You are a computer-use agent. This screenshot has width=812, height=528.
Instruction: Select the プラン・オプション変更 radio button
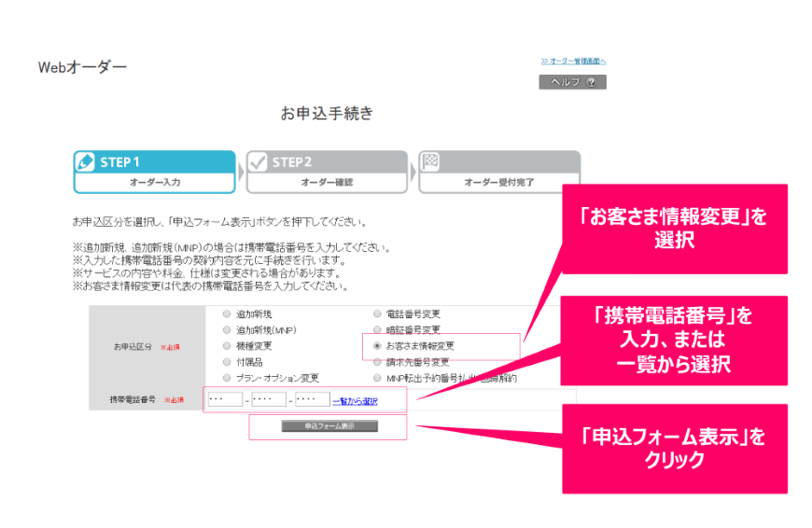click(x=227, y=378)
